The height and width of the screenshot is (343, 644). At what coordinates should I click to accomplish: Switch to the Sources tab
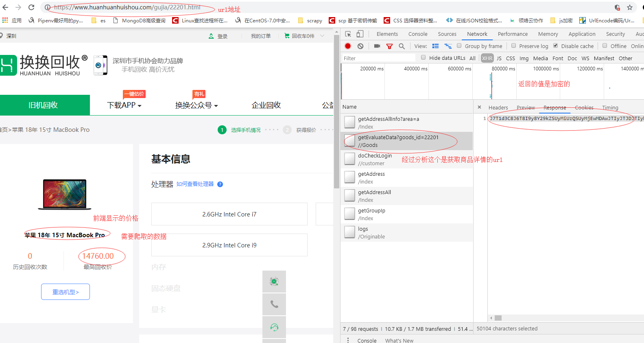coord(447,34)
